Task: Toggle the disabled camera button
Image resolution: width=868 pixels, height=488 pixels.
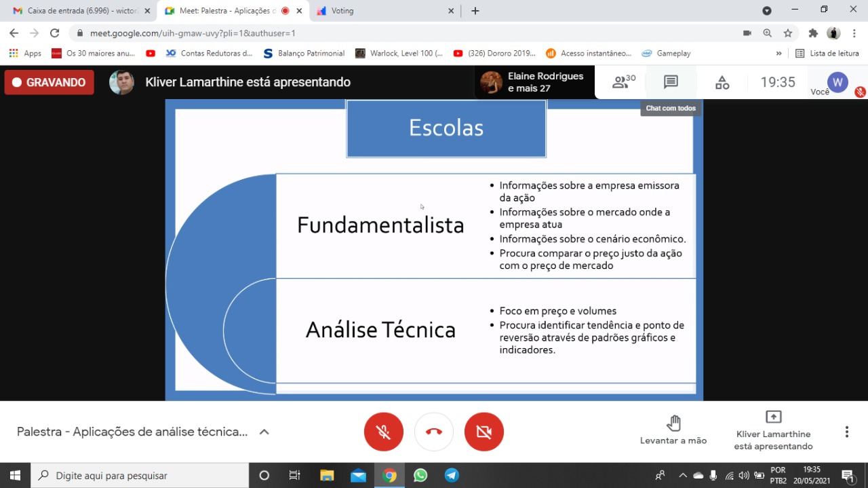Action: click(x=484, y=432)
